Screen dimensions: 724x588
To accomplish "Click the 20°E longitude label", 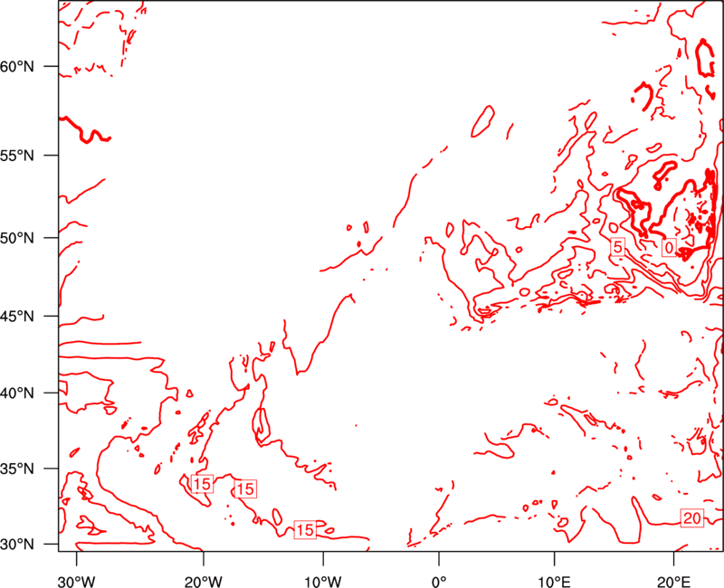I will point(673,582).
